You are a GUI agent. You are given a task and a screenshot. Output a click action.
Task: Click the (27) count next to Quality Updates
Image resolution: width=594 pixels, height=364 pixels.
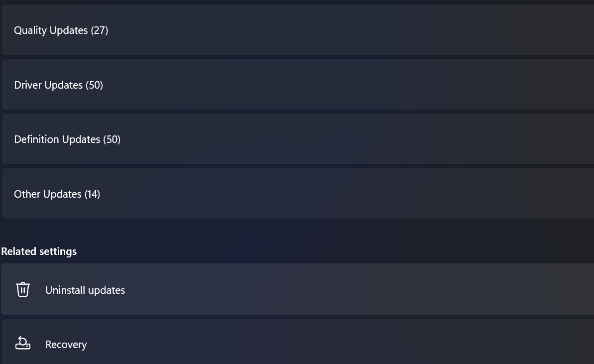click(x=100, y=30)
